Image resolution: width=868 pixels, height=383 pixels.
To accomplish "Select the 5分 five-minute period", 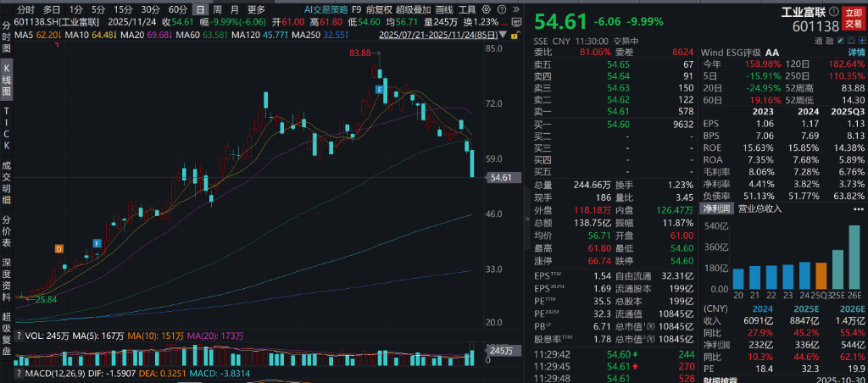I will click(x=97, y=9).
